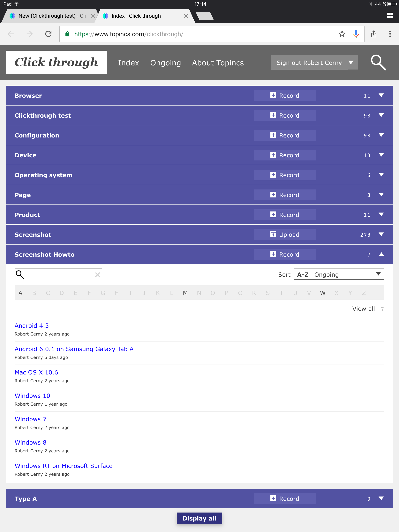Go to the Ongoing menu item
The width and height of the screenshot is (399, 532).
tap(165, 63)
